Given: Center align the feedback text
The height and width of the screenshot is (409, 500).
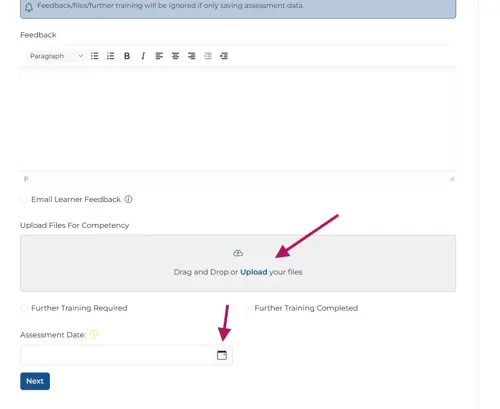Looking at the screenshot, I should tap(175, 56).
